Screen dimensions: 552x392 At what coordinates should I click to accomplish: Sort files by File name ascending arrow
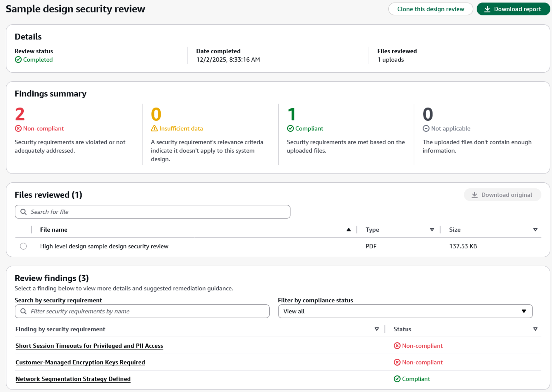point(349,230)
